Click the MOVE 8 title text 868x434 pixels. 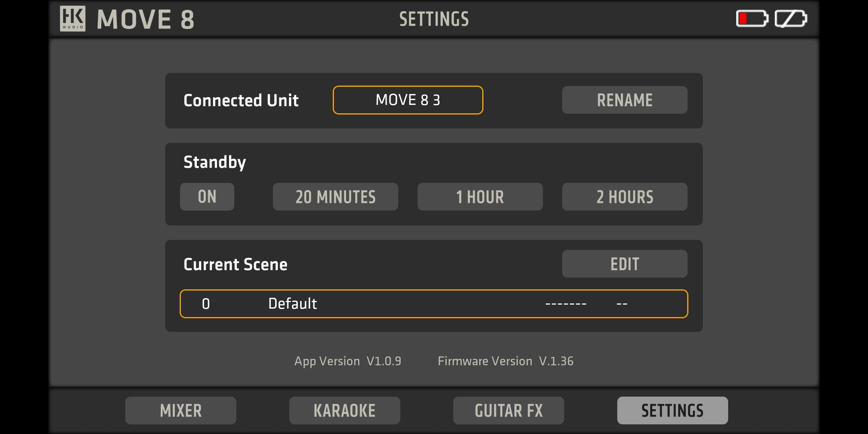pyautogui.click(x=145, y=19)
